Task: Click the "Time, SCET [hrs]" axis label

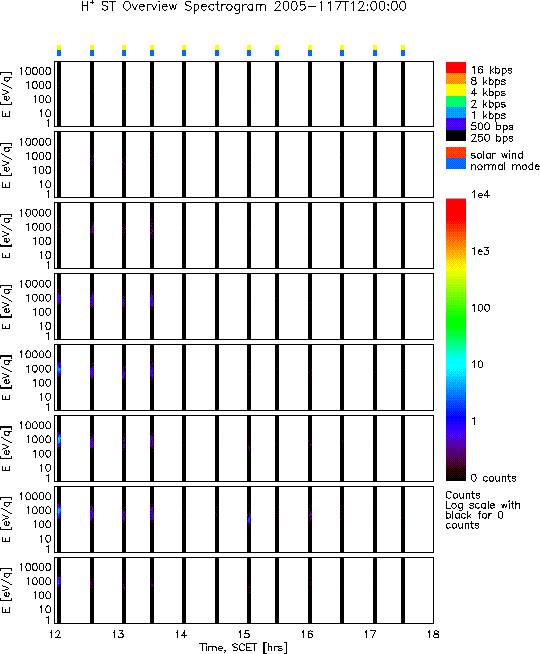Action: [243, 647]
